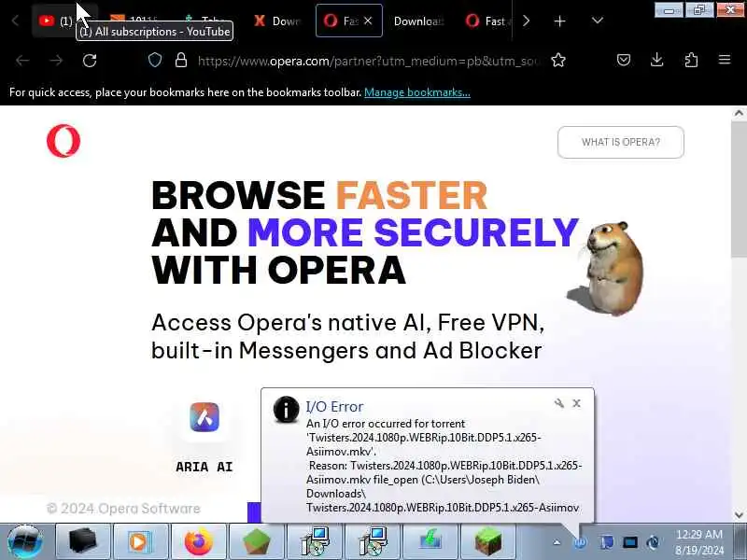Open last Minecraft block taskbar icon
Image resolution: width=747 pixels, height=560 pixels.
(x=488, y=542)
